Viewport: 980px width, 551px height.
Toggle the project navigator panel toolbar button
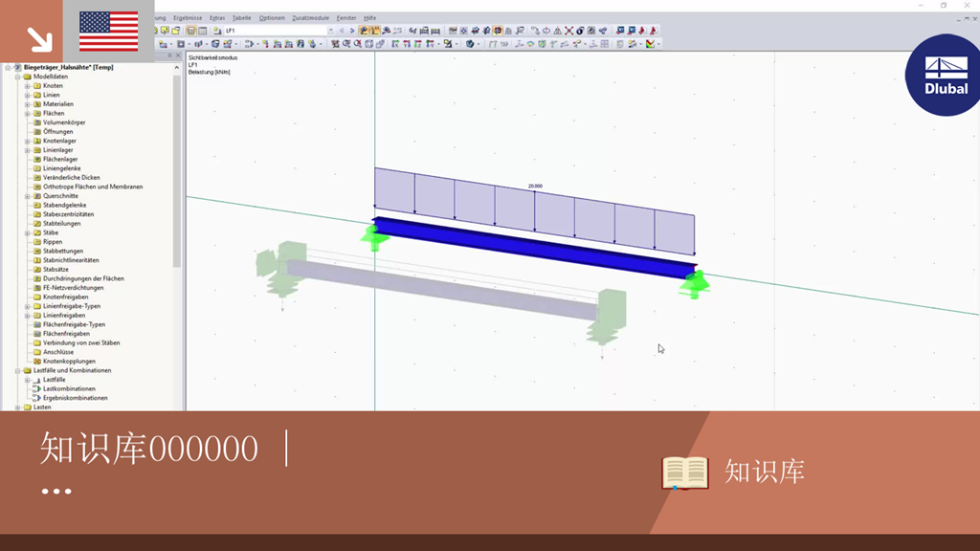click(x=191, y=31)
